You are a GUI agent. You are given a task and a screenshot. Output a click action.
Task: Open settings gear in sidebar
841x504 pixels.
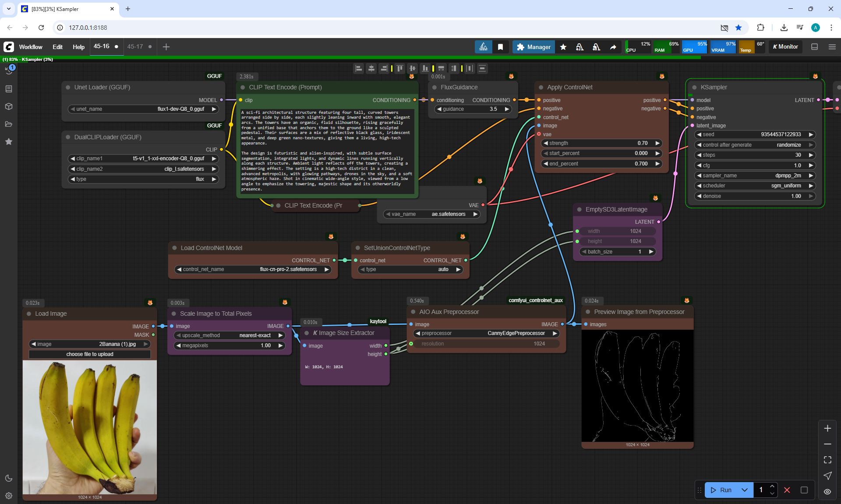point(9,496)
